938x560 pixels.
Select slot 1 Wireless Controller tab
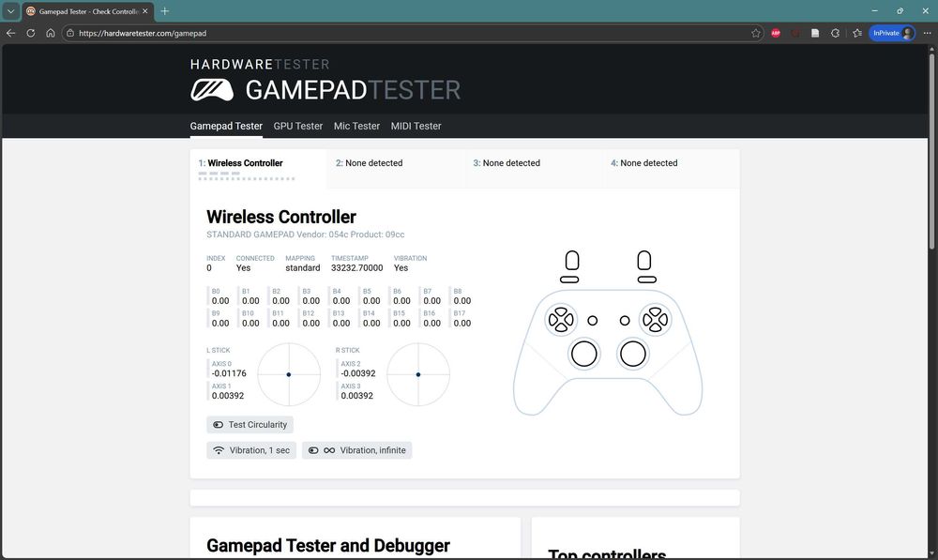259,169
